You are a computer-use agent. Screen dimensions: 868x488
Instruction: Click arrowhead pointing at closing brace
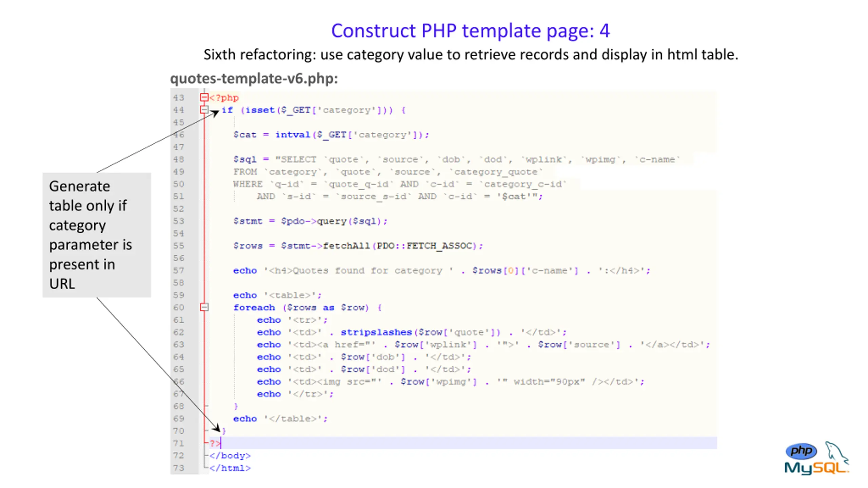click(x=217, y=428)
